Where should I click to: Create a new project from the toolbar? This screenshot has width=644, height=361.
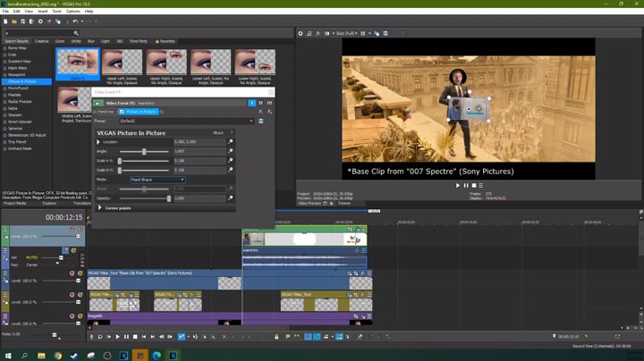pyautogui.click(x=5, y=21)
